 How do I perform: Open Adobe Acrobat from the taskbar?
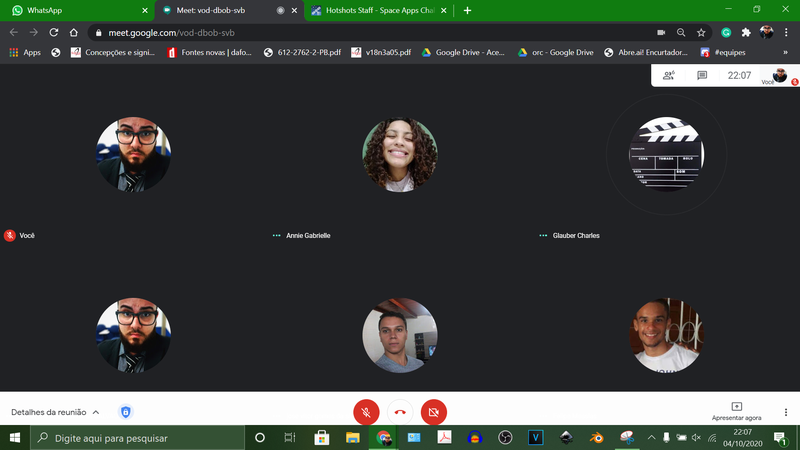pyautogui.click(x=444, y=438)
